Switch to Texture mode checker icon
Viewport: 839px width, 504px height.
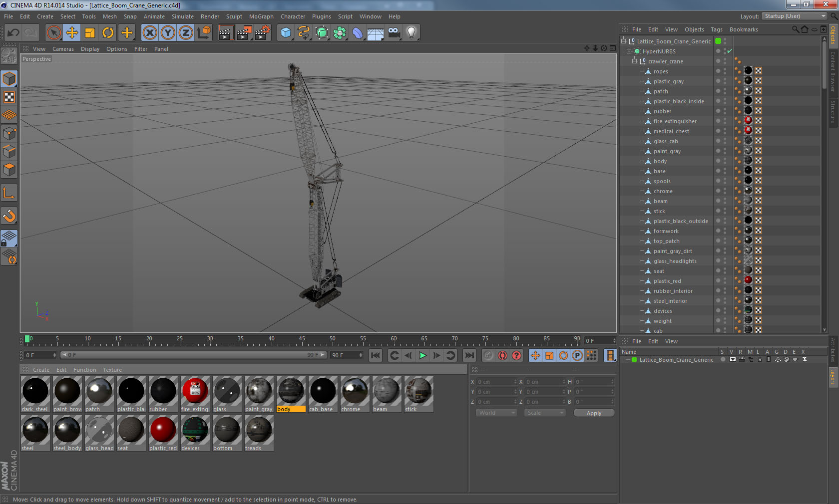(9, 97)
